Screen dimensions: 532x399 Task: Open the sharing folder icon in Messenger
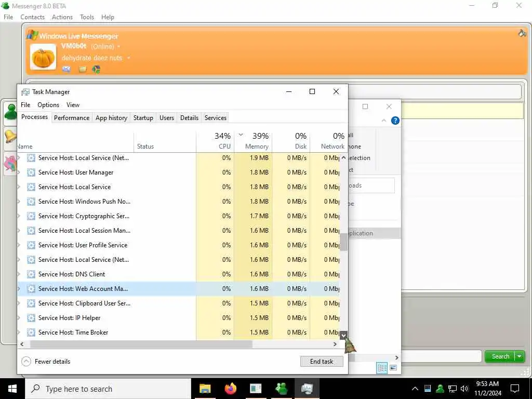pos(83,70)
